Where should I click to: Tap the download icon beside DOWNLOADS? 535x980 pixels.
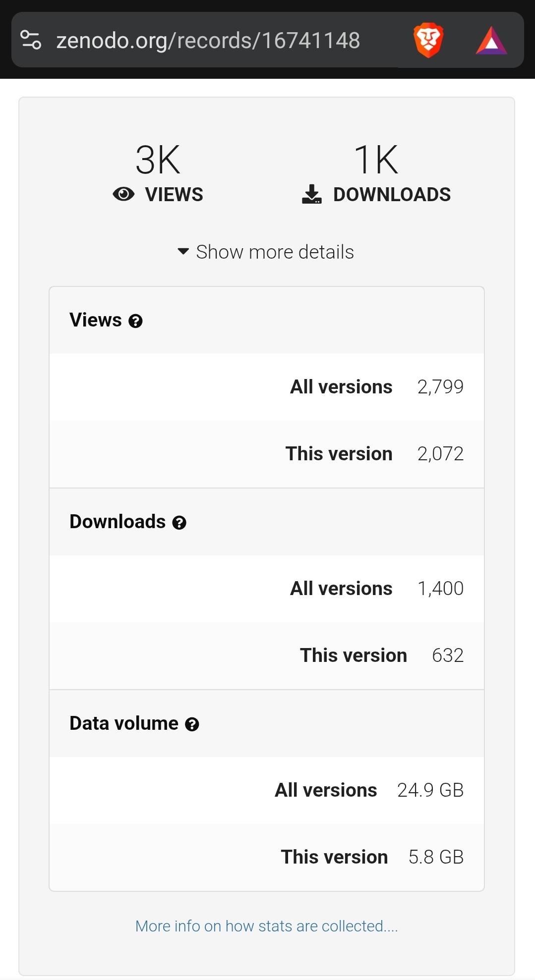[x=311, y=194]
